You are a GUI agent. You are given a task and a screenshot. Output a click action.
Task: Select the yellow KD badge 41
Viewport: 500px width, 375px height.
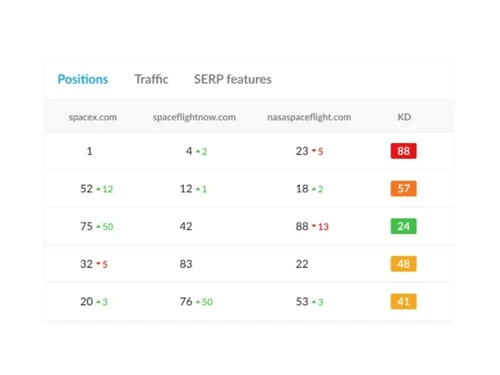pos(403,302)
